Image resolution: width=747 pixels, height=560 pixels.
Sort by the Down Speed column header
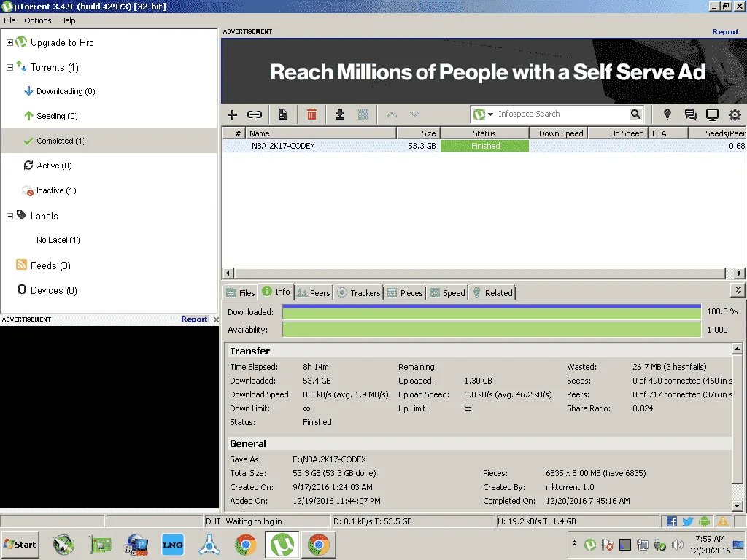[558, 133]
